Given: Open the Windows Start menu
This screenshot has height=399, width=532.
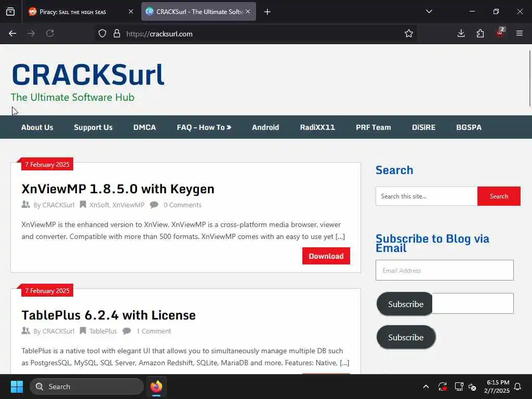Looking at the screenshot, I should (17, 387).
